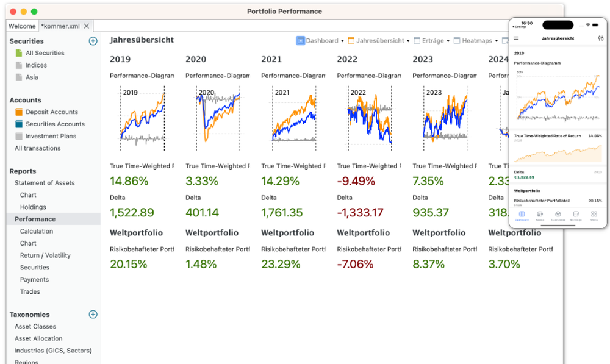
Task: Click the 2019 performance chart
Action: click(142, 118)
